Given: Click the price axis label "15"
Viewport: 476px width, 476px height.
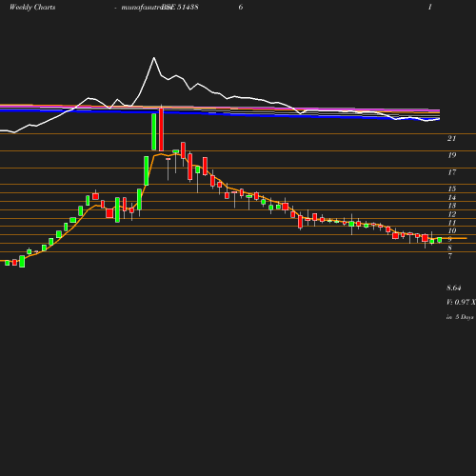Looking at the screenshot, I should pyautogui.click(x=452, y=188).
